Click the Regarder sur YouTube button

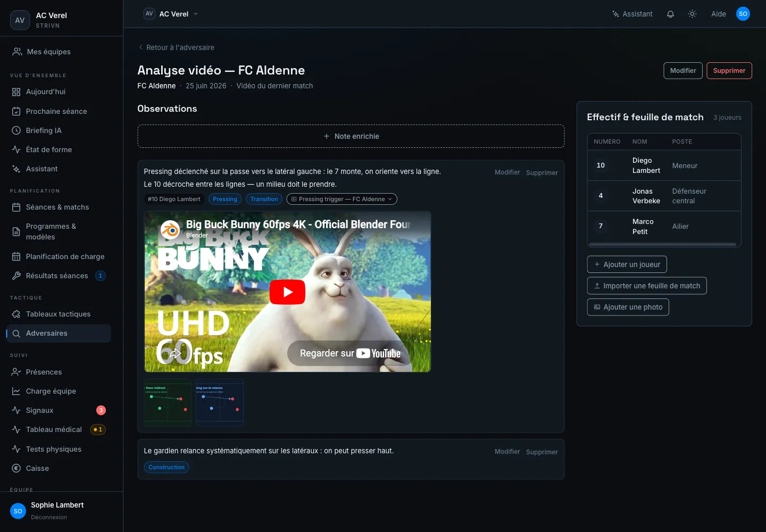point(350,353)
